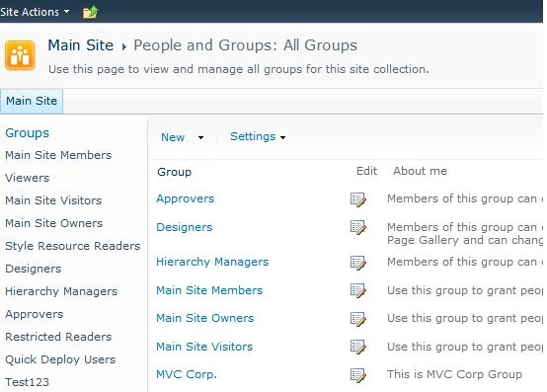Open Test123 group in sidebar
547x392 pixels.
pyautogui.click(x=27, y=382)
